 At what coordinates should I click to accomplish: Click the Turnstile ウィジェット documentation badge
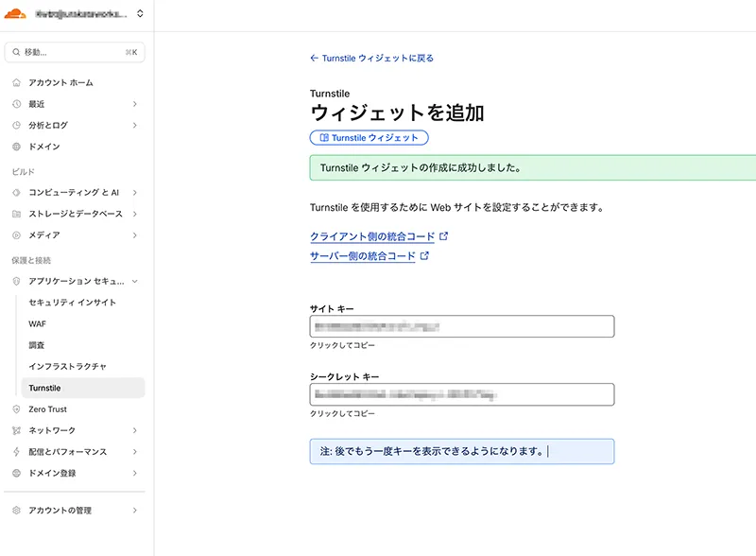[x=369, y=138]
